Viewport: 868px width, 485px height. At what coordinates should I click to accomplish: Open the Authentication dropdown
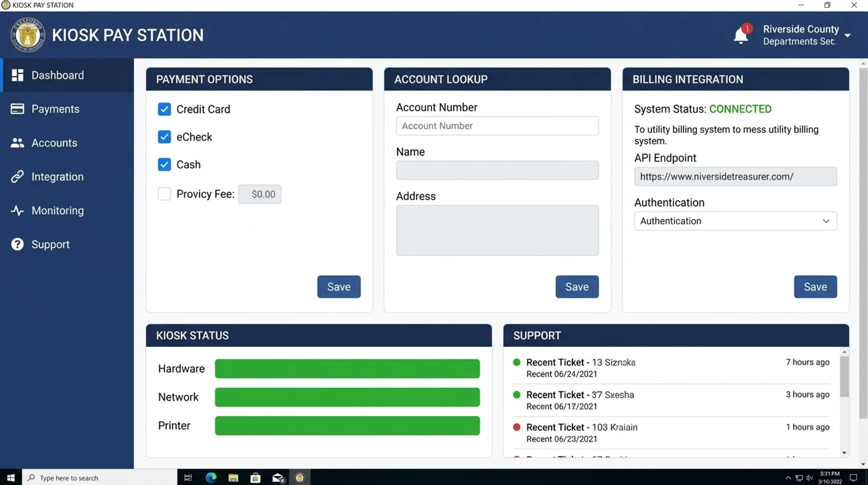pyautogui.click(x=735, y=221)
